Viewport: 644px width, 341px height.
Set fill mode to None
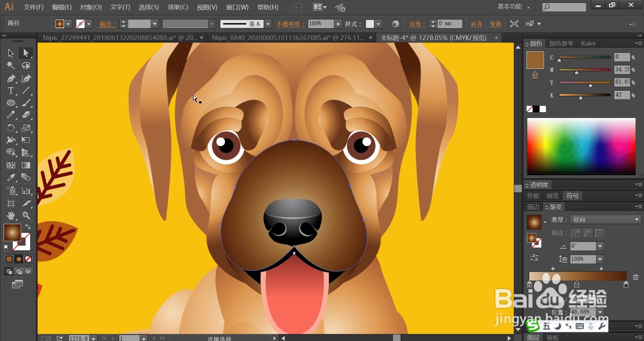28,259
